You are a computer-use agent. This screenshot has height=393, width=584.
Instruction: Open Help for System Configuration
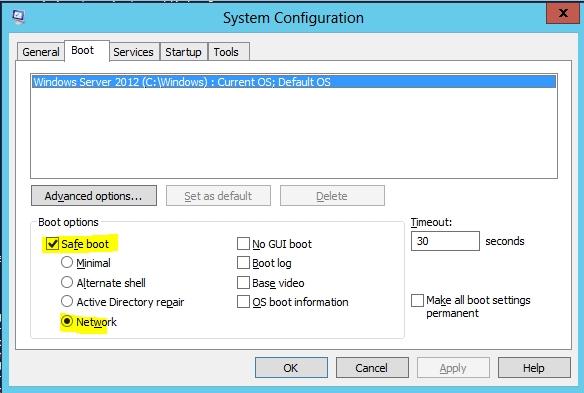[x=534, y=368]
